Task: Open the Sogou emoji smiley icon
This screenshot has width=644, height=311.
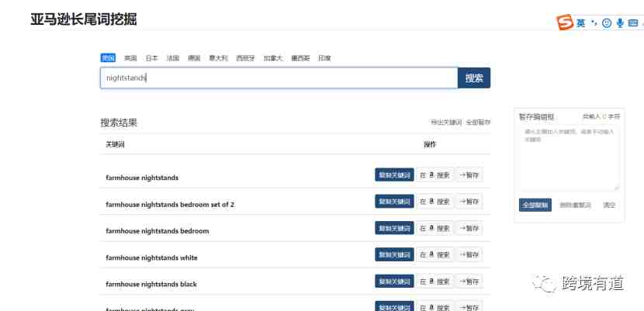Action: tap(607, 23)
